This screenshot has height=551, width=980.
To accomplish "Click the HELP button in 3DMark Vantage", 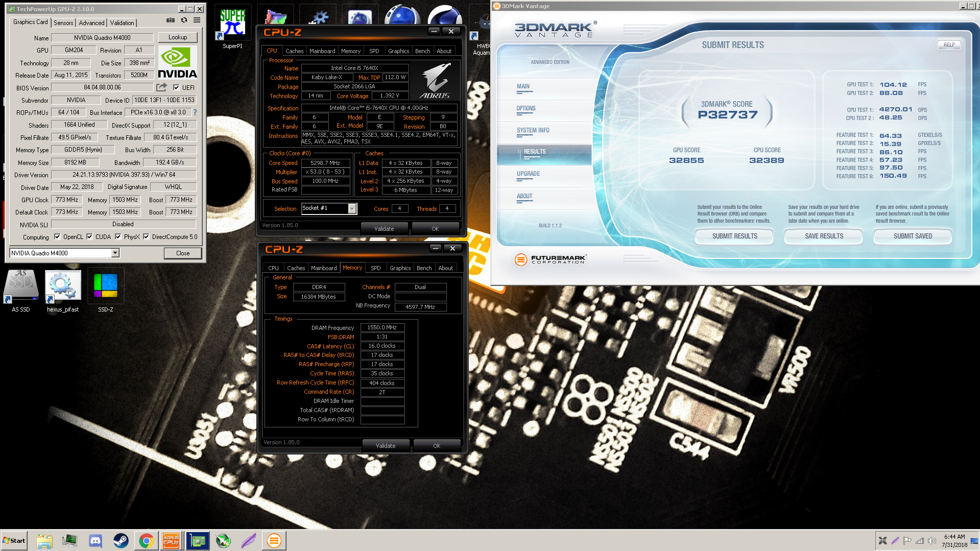I will (x=949, y=44).
